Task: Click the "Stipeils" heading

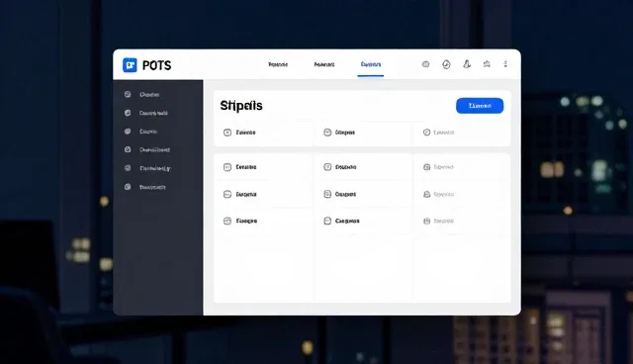Action: click(241, 106)
